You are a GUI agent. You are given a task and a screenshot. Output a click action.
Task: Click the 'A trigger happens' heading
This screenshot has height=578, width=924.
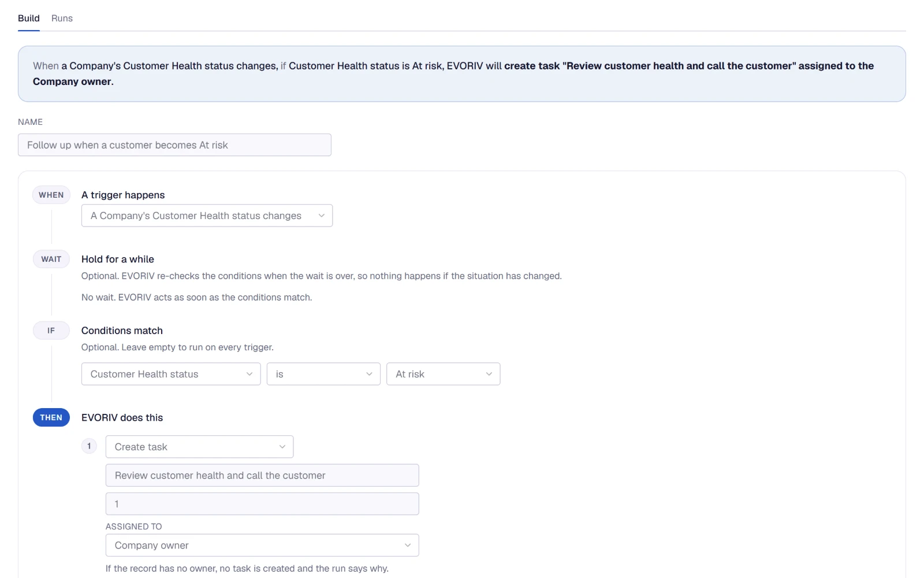tap(123, 195)
